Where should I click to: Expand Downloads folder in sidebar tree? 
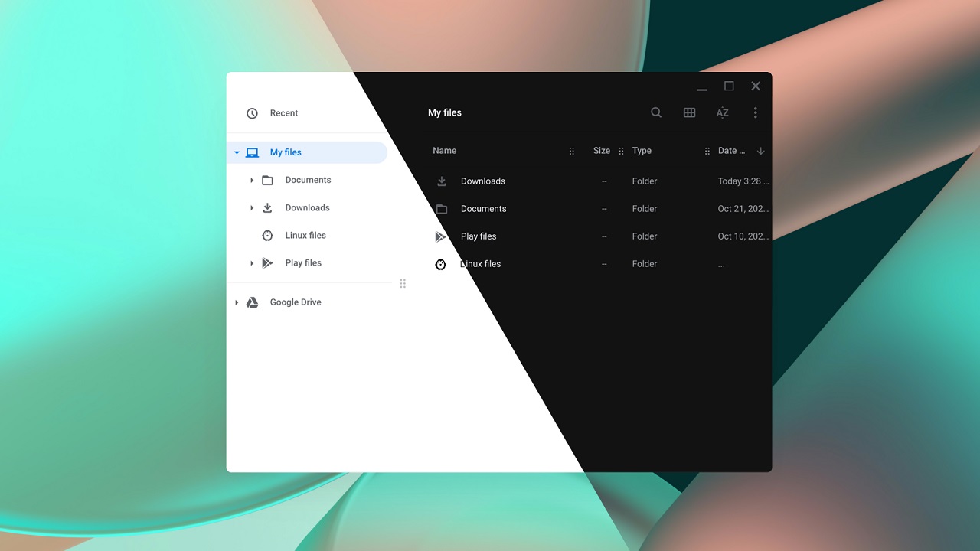[x=252, y=208]
